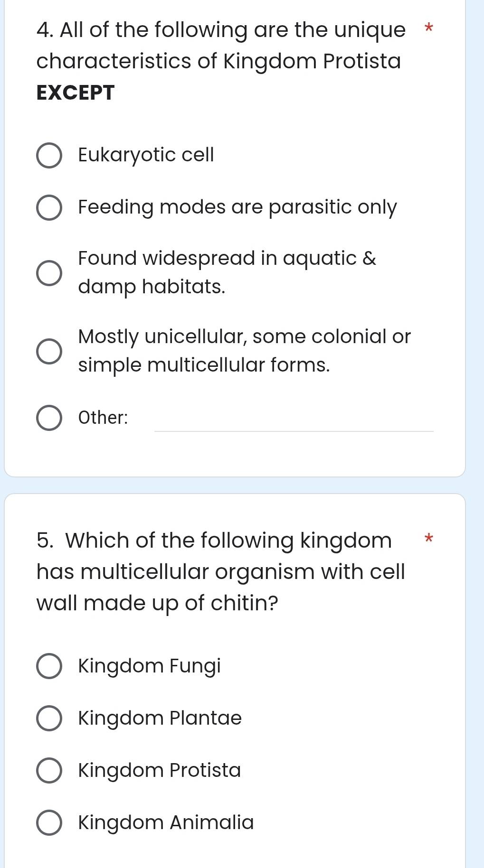Select 'Kingdom Fungi' for question 5
The image size is (484, 868).
(49, 665)
